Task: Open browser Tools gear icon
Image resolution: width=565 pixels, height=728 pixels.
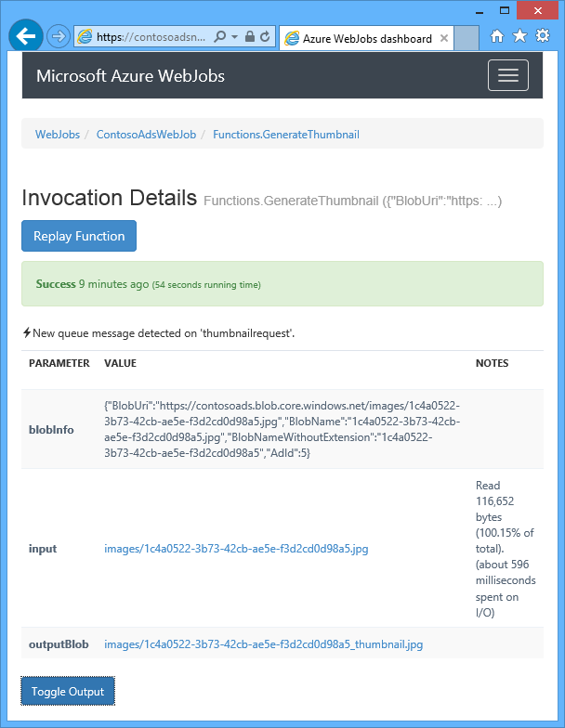Action: (543, 35)
